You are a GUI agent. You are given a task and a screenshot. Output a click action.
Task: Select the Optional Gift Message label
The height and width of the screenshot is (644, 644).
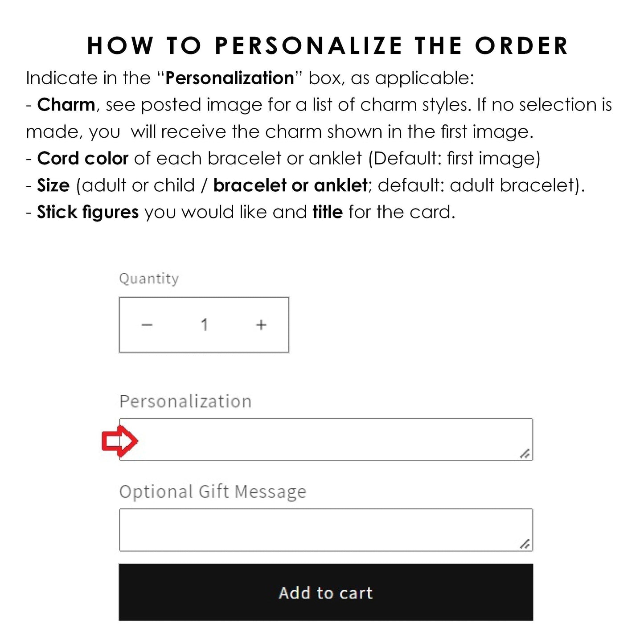click(213, 492)
